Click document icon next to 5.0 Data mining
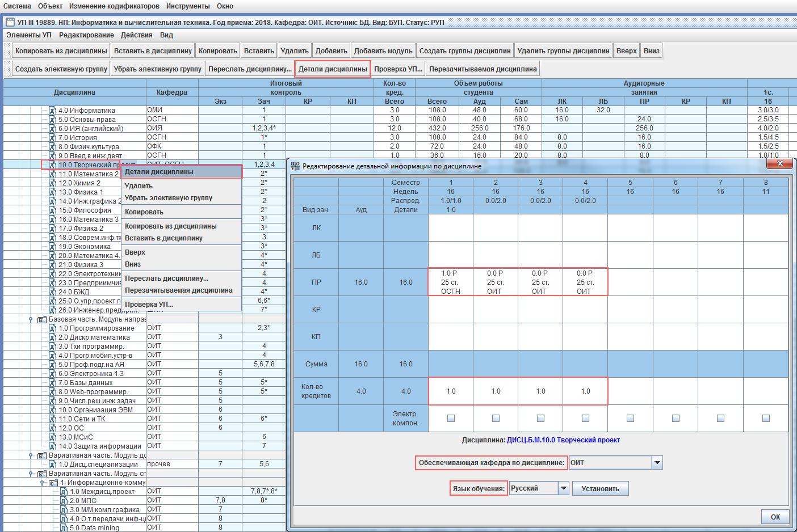The height and width of the screenshot is (532, 797). point(64,528)
